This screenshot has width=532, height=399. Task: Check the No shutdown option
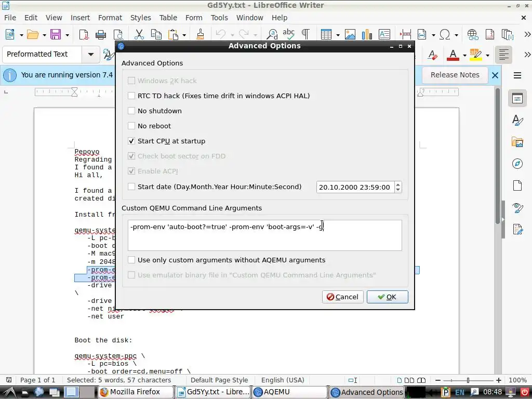pyautogui.click(x=131, y=111)
